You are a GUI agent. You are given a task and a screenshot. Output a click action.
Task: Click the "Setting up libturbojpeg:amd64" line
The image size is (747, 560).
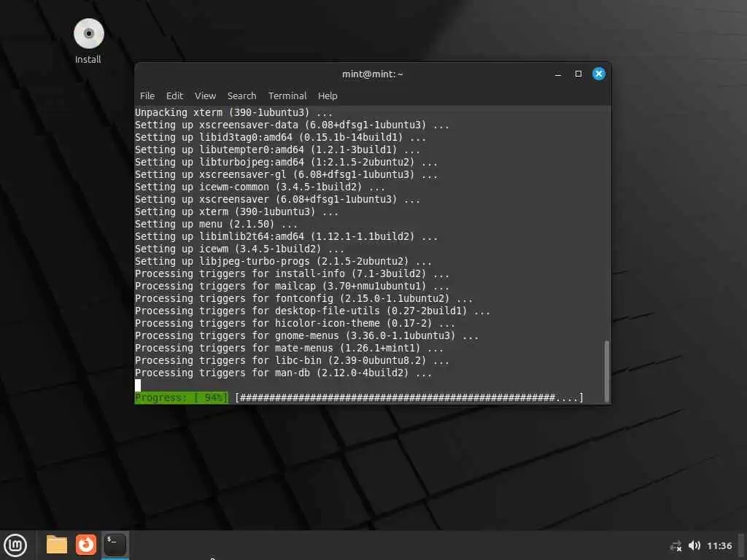[286, 162]
